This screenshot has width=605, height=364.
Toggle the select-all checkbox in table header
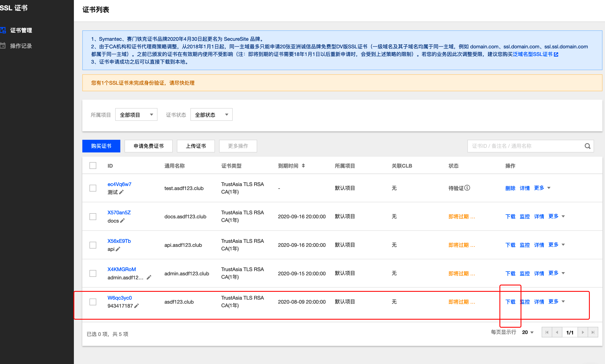click(x=93, y=166)
